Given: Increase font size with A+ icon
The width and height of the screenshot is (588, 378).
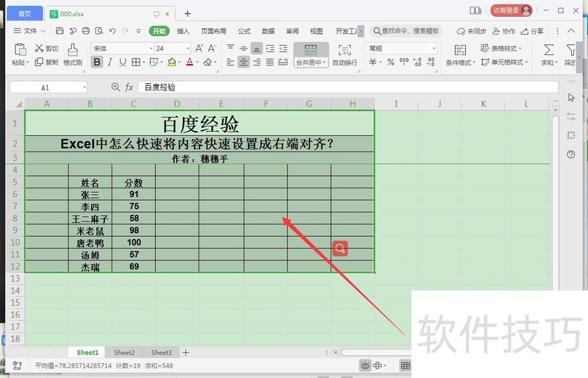Looking at the screenshot, I should coord(199,48).
